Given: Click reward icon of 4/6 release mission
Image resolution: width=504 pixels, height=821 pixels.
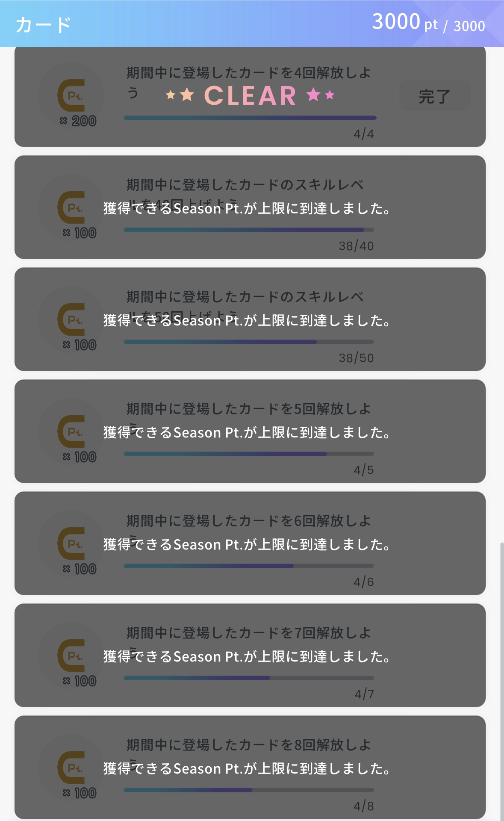Looking at the screenshot, I should [71, 543].
